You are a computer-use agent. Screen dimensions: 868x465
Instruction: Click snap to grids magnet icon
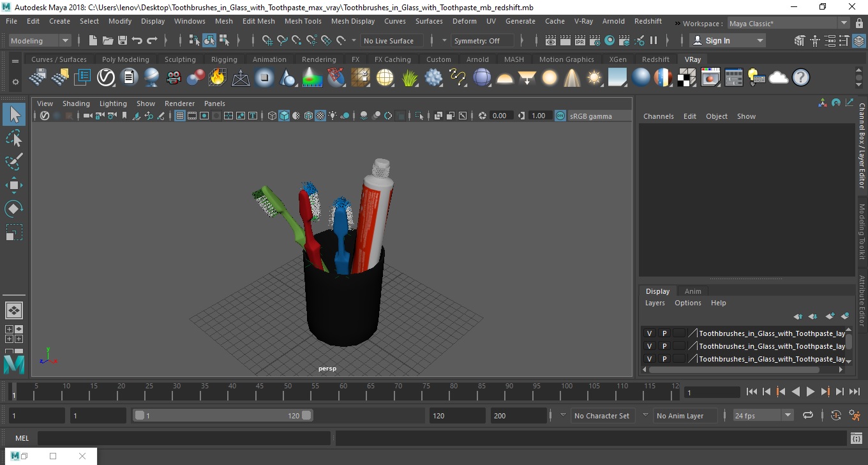click(x=267, y=40)
